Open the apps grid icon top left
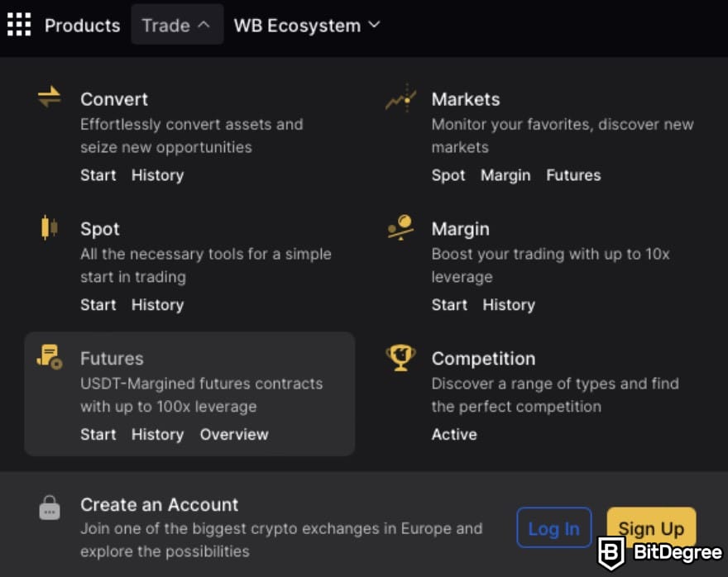The height and width of the screenshot is (577, 728). coord(18,24)
